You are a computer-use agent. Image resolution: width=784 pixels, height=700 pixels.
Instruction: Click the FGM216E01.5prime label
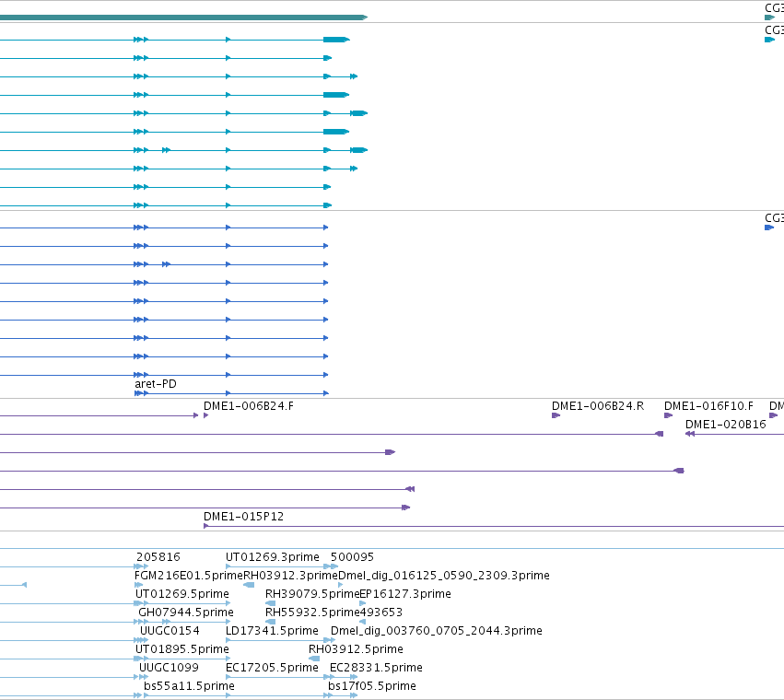tap(189, 576)
